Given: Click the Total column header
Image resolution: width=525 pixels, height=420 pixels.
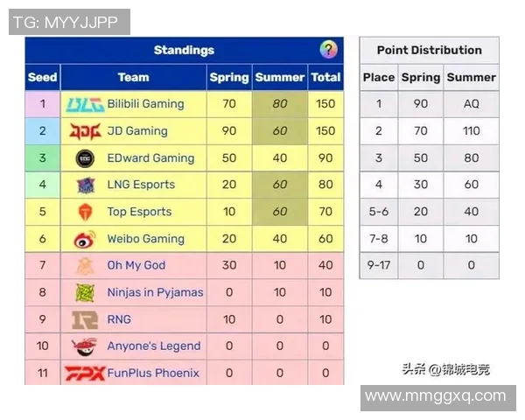Looking at the screenshot, I should pyautogui.click(x=325, y=77).
